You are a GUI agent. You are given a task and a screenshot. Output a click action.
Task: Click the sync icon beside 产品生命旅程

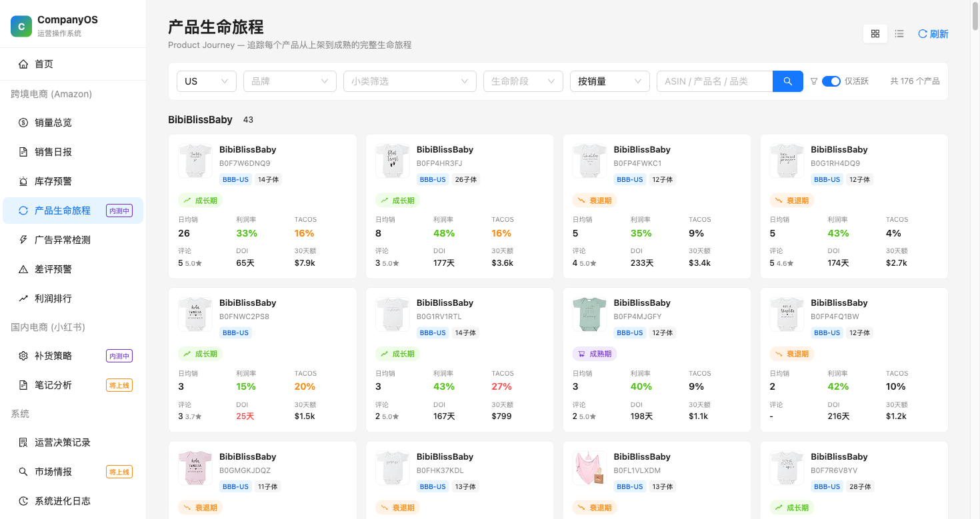[23, 211]
